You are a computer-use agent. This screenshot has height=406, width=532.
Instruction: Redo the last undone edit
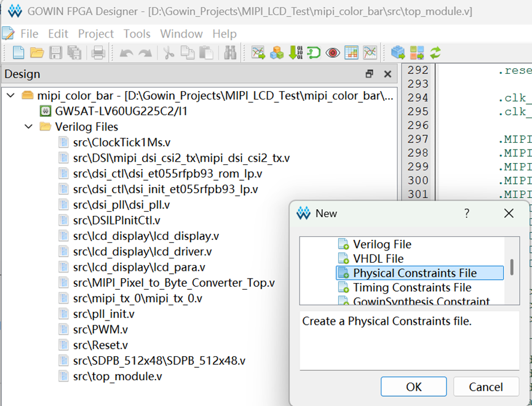(145, 53)
